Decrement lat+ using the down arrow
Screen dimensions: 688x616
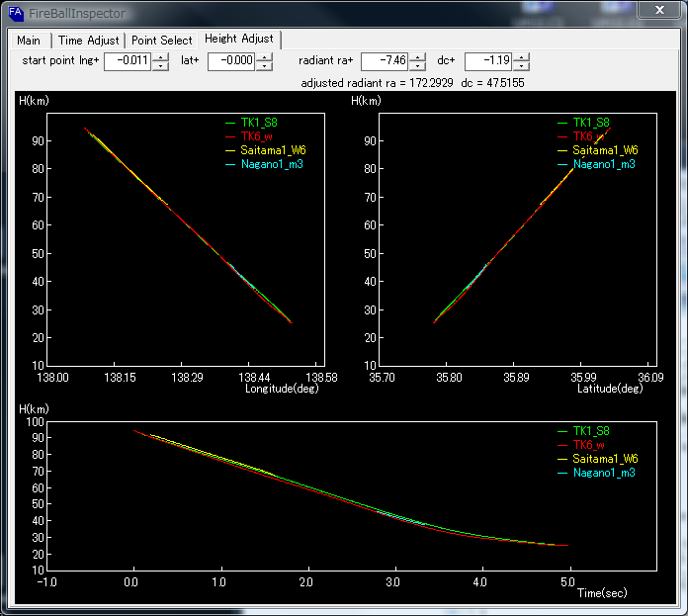point(264,66)
